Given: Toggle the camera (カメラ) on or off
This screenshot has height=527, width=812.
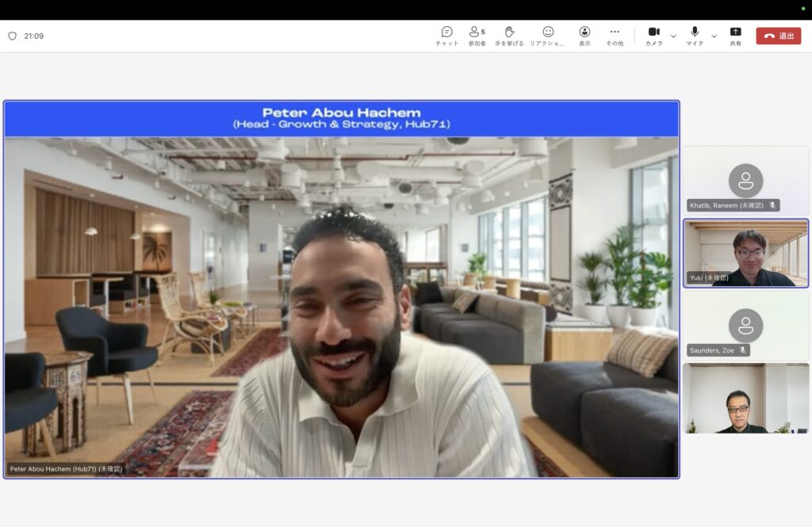Looking at the screenshot, I should tap(653, 36).
